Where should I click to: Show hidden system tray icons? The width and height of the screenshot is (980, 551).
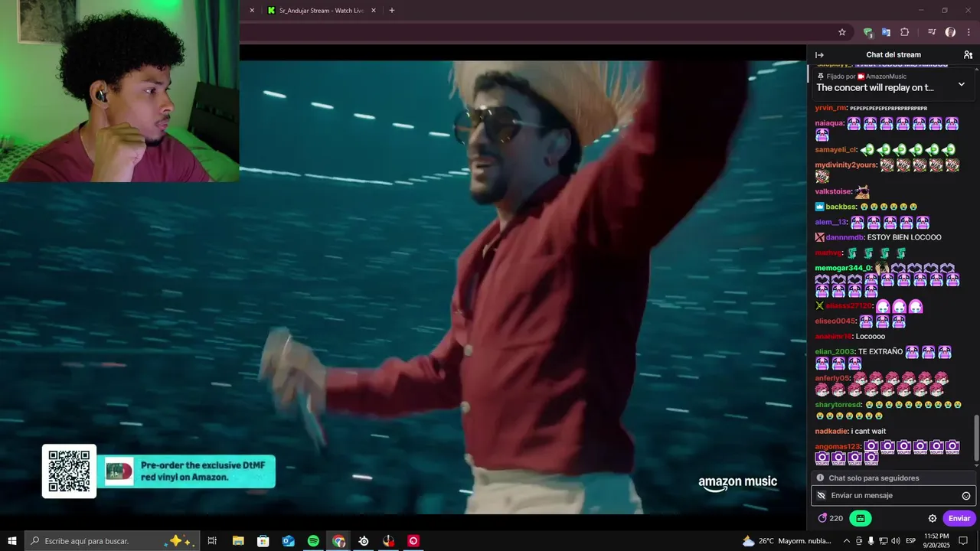pyautogui.click(x=848, y=541)
